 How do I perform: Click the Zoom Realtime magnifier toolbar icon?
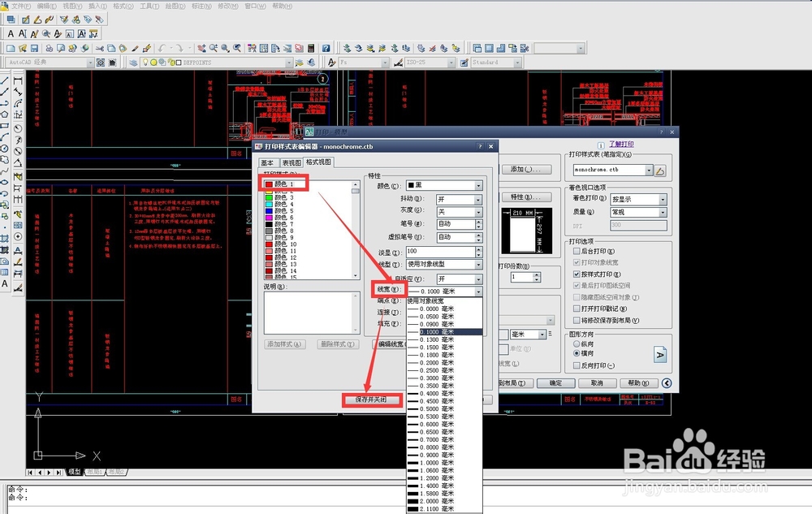pyautogui.click(x=214, y=48)
